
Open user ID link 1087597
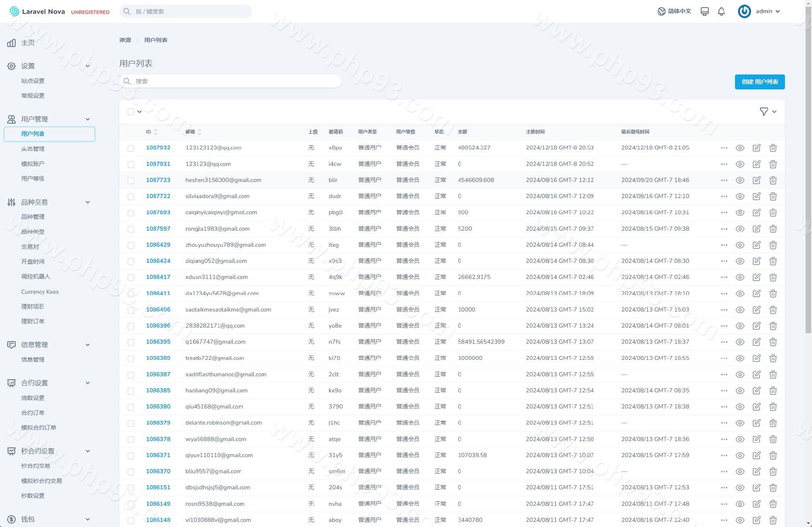coord(158,229)
